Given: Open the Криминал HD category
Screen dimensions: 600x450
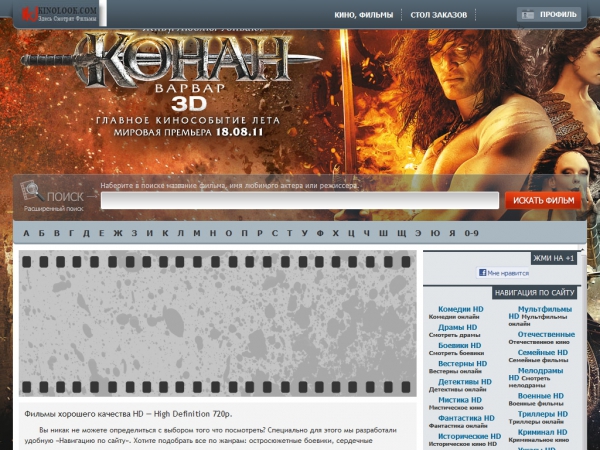Looking at the screenshot, I should [x=542, y=432].
